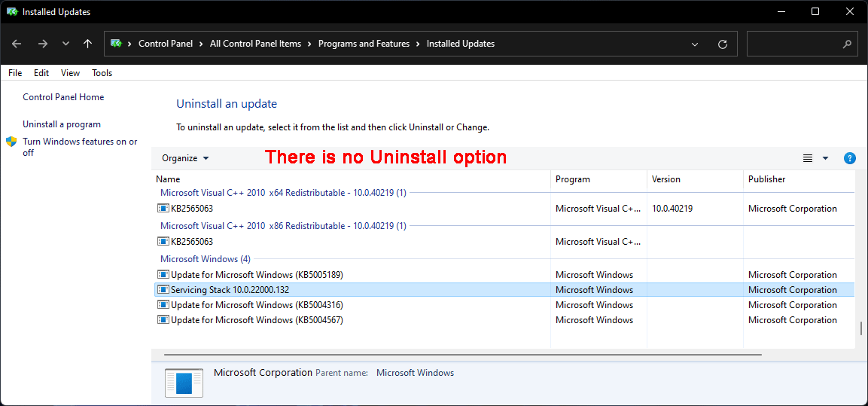Image resolution: width=868 pixels, height=406 pixels.
Task: Select Update for Microsoft Windows (KB5004567)
Action: (503, 319)
